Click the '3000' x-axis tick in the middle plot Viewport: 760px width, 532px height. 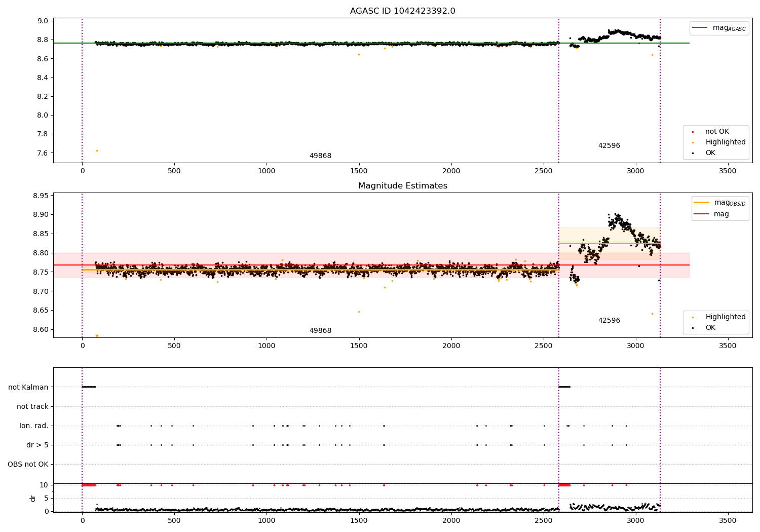(x=636, y=346)
